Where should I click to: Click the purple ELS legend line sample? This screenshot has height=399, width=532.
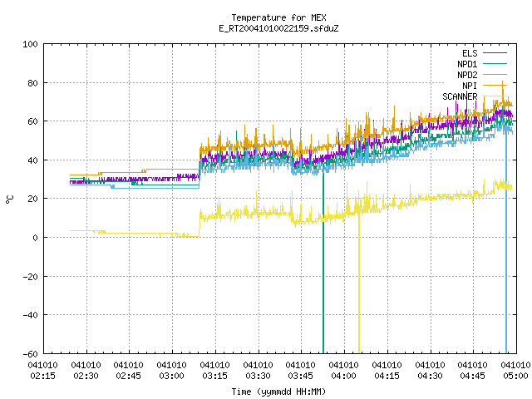(495, 53)
